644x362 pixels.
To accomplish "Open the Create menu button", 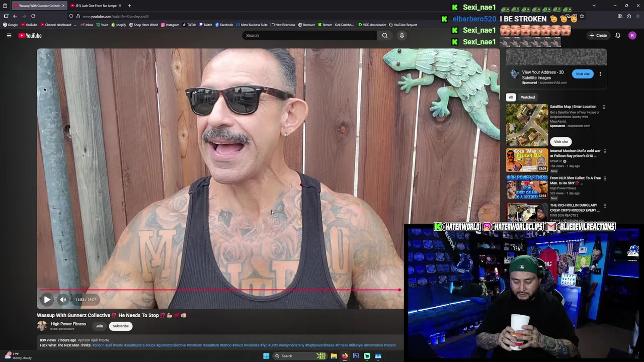I will click(598, 35).
